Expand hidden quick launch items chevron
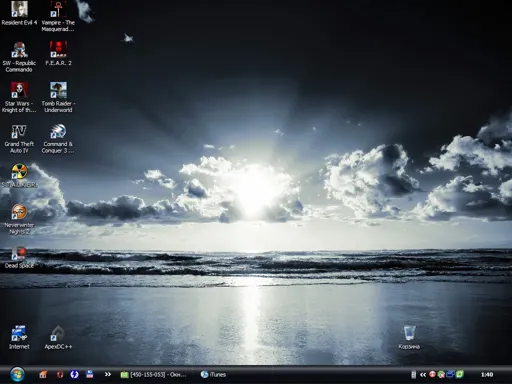This screenshot has width=512, height=384. coord(108,374)
